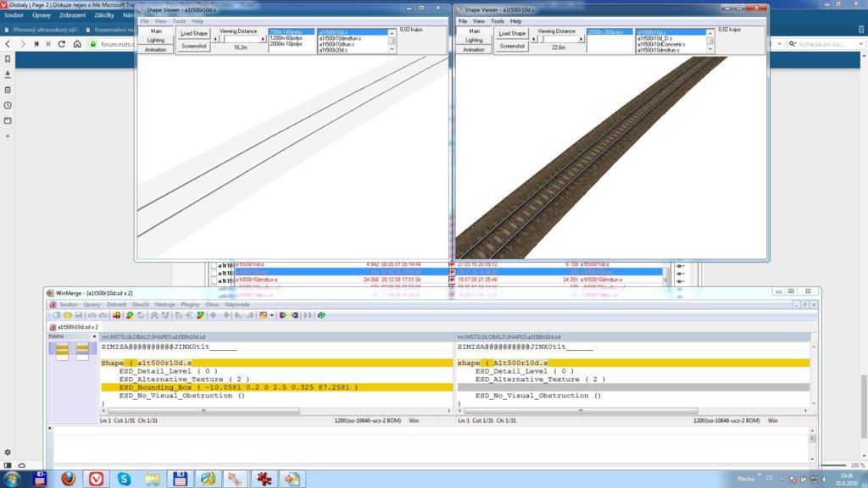Adjust Viewing Distance slider in left Shape Viewer
The height and width of the screenshot is (488, 868).
[x=240, y=39]
